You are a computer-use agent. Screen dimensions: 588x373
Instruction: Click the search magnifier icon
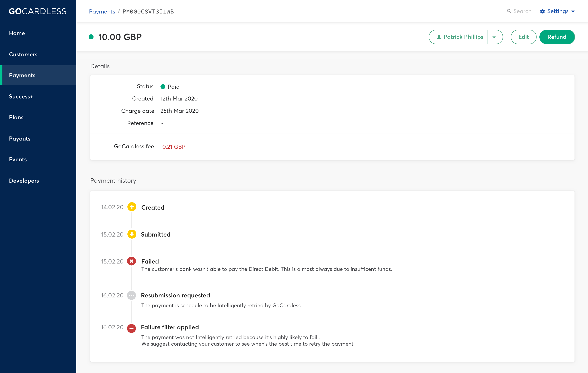click(x=509, y=11)
